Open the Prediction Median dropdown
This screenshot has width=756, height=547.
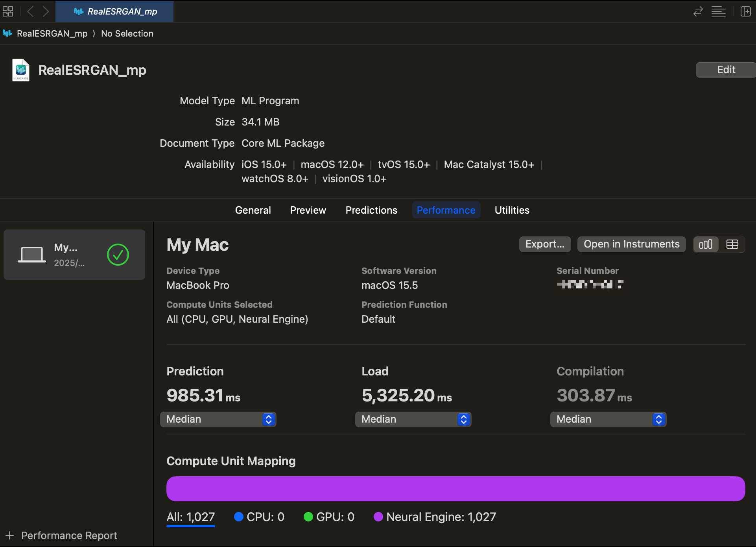(218, 419)
